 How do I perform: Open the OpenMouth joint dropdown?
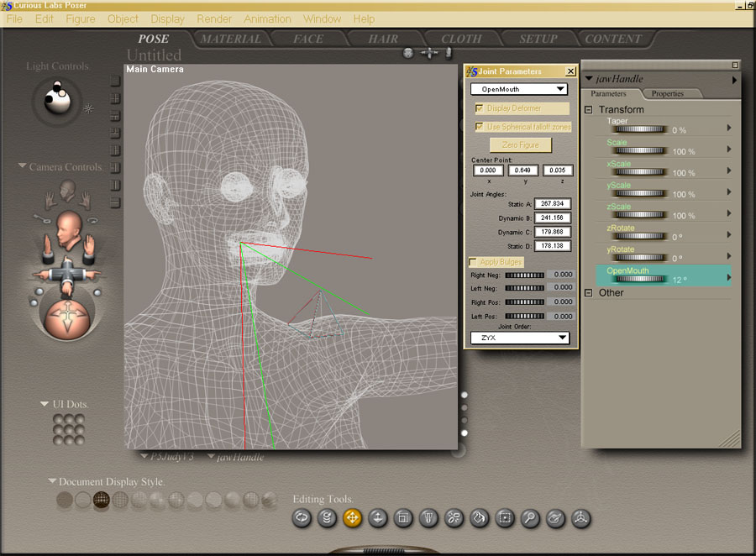coord(519,89)
